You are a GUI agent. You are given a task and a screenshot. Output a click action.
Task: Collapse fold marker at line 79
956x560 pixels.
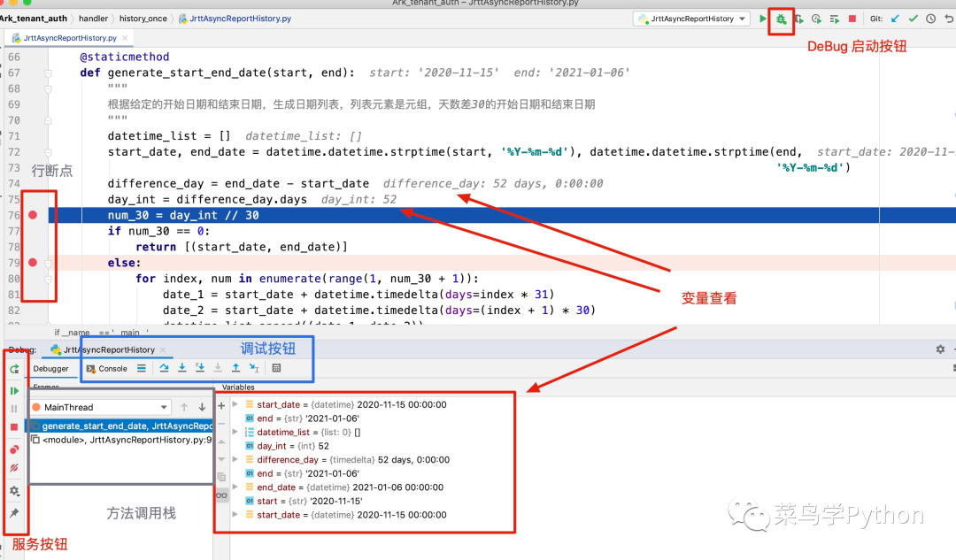tap(48, 264)
